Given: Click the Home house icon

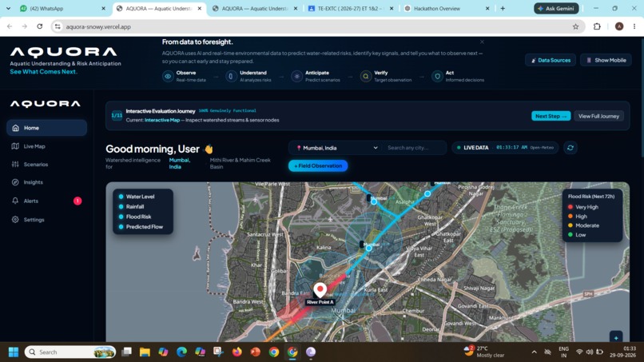Looking at the screenshot, I should point(16,128).
